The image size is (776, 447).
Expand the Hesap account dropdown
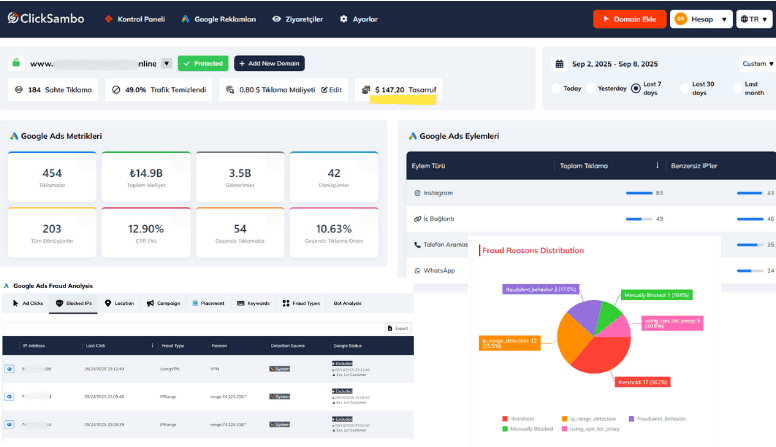pos(701,19)
